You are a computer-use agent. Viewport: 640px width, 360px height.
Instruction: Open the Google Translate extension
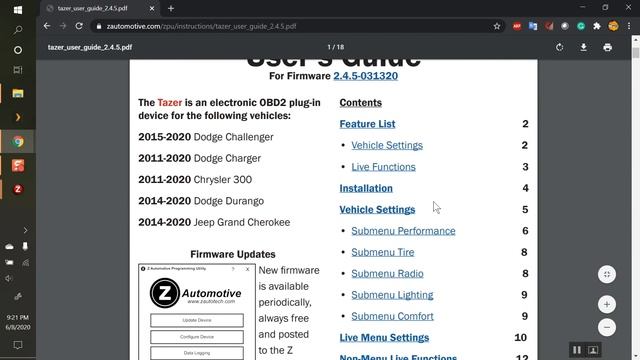point(533,26)
